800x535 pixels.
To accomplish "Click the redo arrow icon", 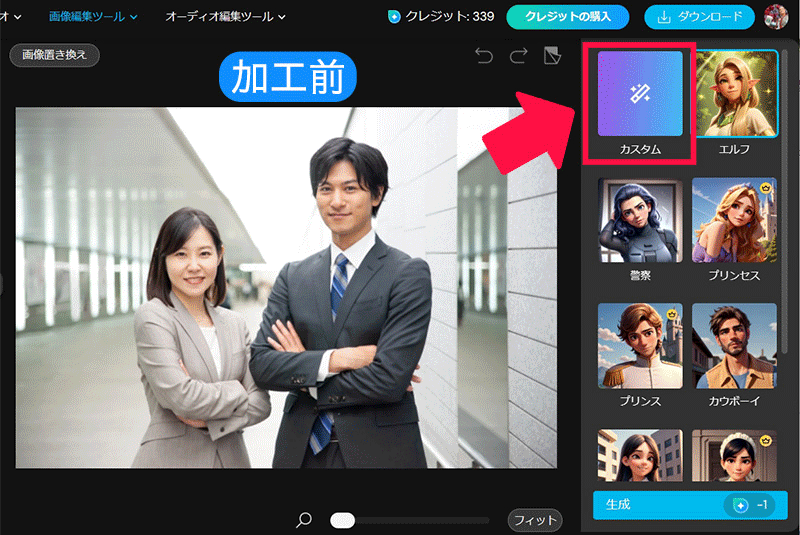I will pyautogui.click(x=518, y=55).
